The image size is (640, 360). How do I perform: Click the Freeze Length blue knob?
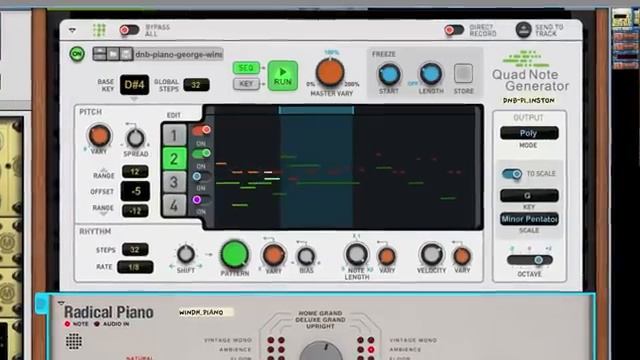click(431, 74)
